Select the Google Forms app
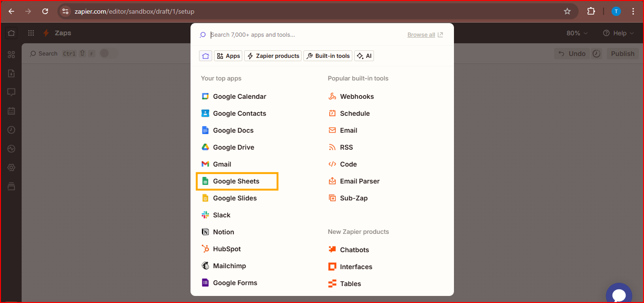 (230, 283)
